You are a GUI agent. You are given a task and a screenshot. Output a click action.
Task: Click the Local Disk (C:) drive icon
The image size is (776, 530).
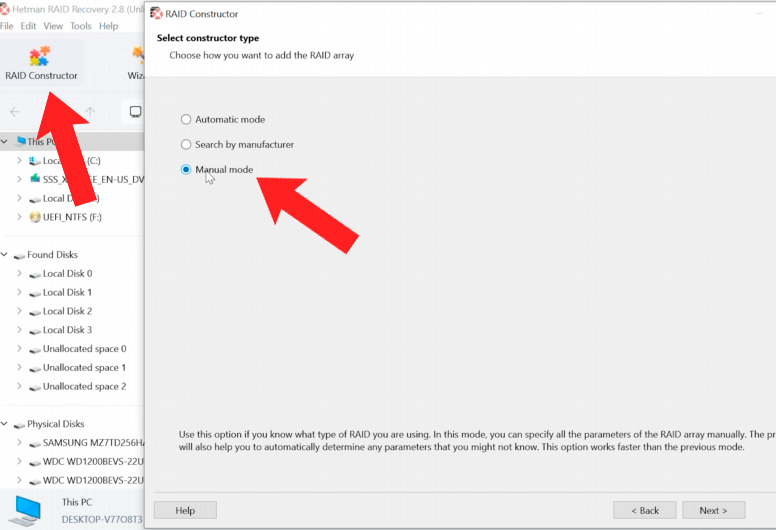35,161
